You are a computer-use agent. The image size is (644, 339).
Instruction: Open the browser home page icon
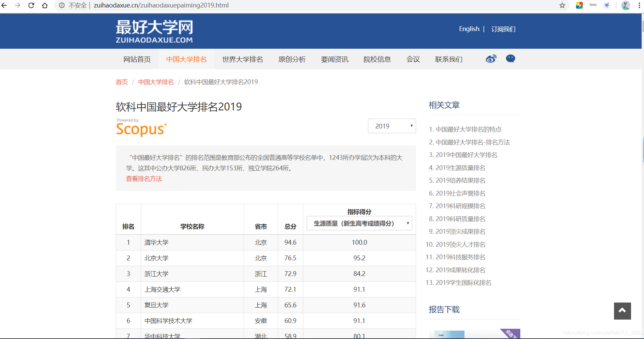(45, 5)
